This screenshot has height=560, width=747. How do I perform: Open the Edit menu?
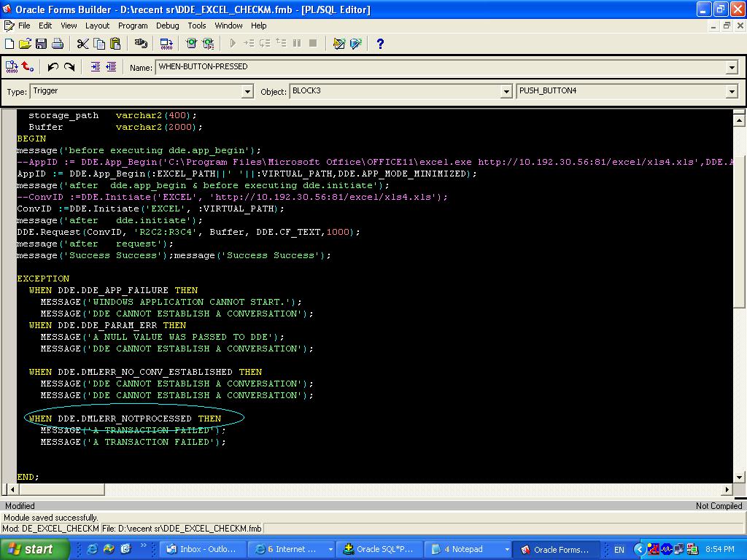click(45, 26)
